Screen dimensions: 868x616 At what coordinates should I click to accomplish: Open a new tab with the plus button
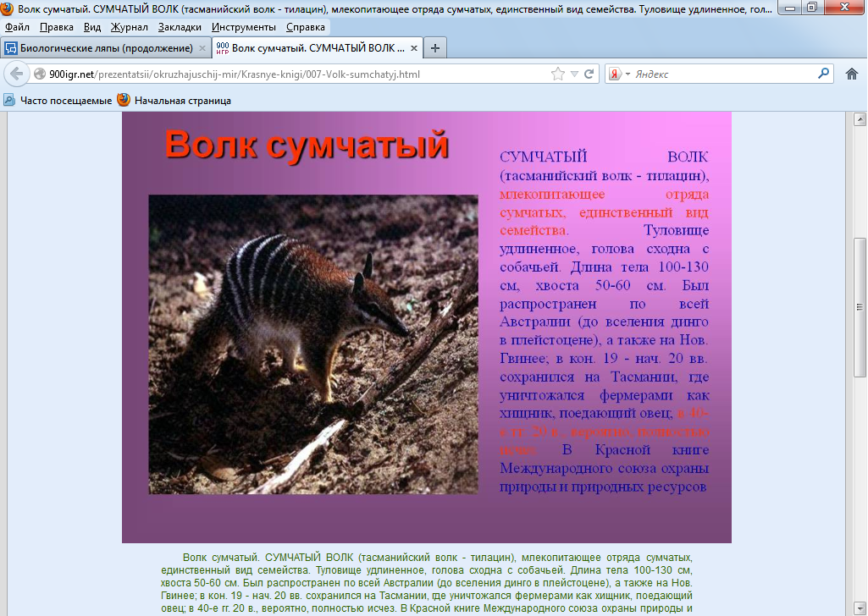pyautogui.click(x=434, y=47)
